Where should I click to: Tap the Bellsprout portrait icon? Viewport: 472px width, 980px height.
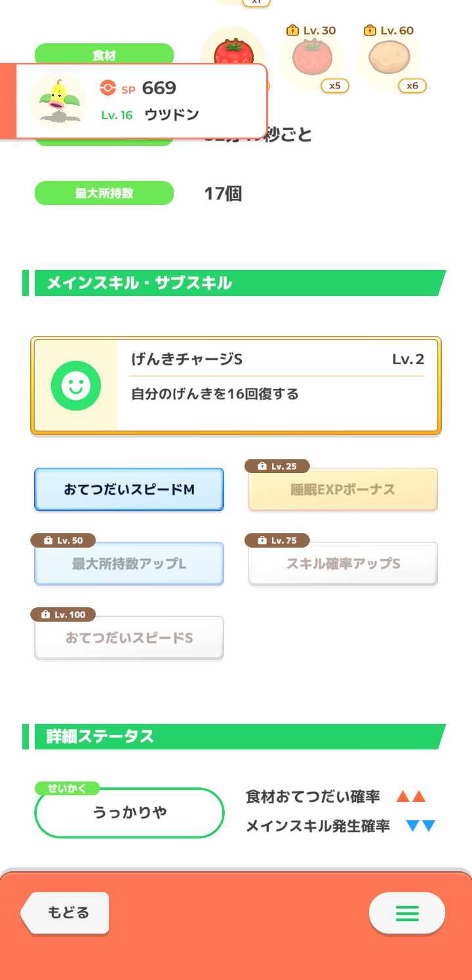tap(58, 102)
